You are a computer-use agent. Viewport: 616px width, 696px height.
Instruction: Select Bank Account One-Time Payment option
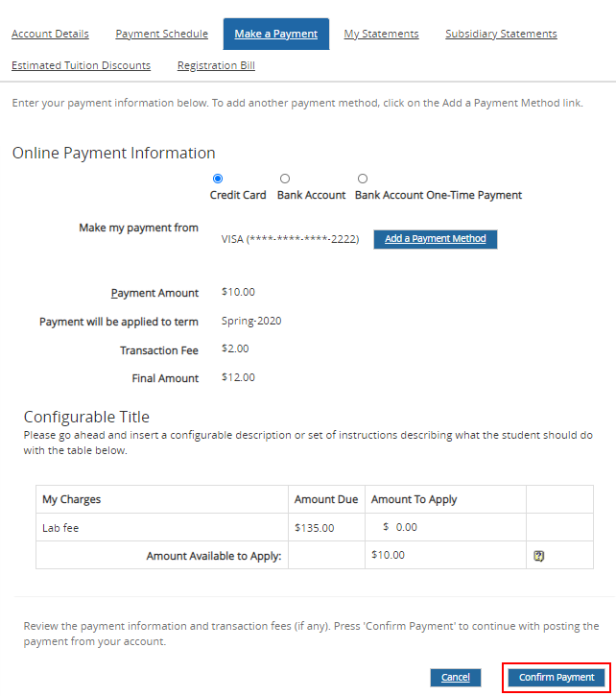(x=363, y=179)
